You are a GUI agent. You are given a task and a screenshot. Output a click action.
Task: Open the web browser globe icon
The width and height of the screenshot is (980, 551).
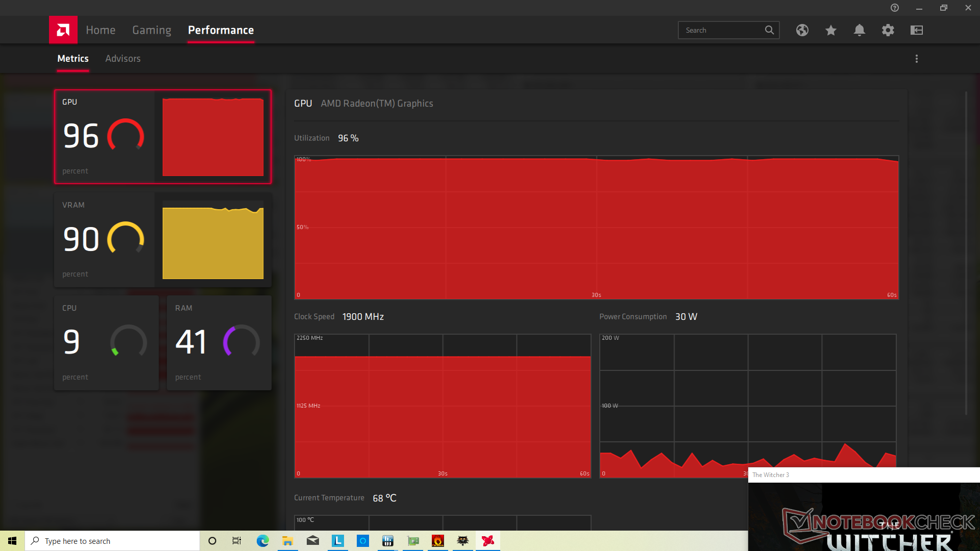(x=802, y=30)
